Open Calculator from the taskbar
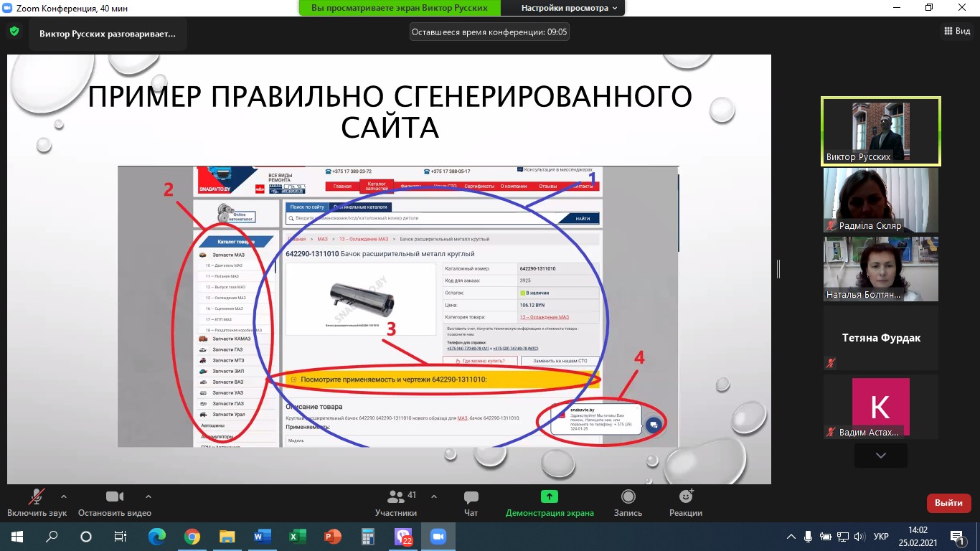Screen dimensions: 980x551 tap(367, 536)
